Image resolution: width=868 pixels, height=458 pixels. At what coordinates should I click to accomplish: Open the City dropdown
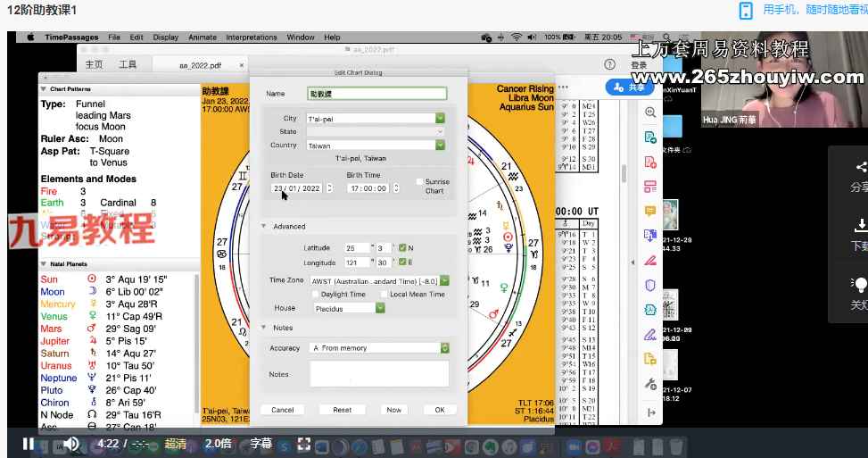click(x=440, y=118)
